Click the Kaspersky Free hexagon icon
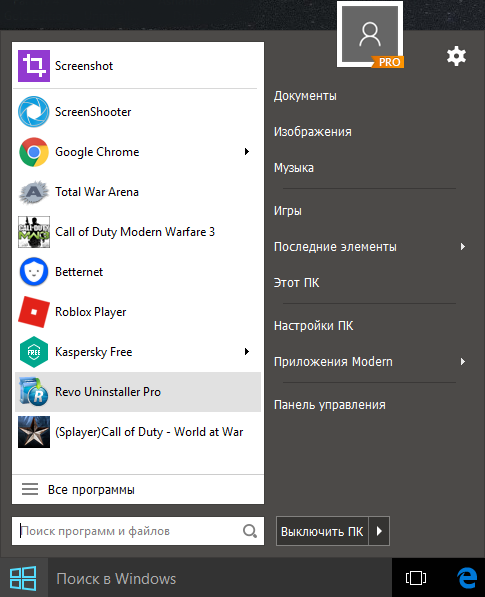 click(34, 352)
